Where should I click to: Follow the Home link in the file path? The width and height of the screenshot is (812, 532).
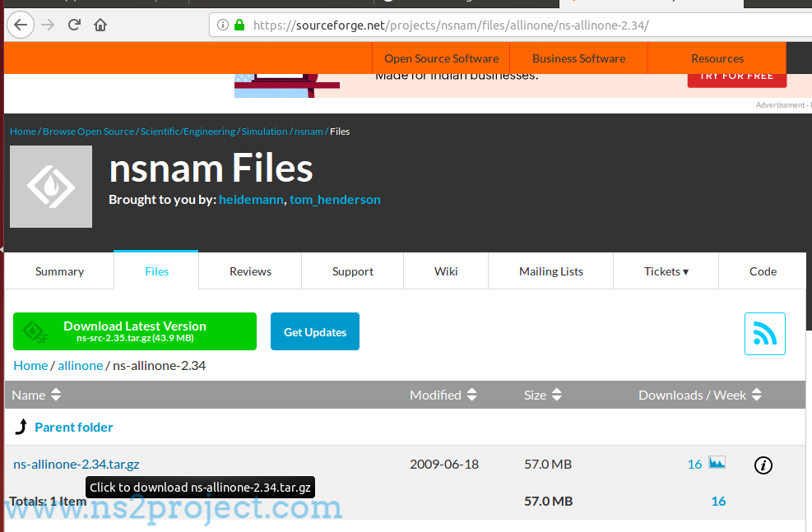tap(30, 365)
